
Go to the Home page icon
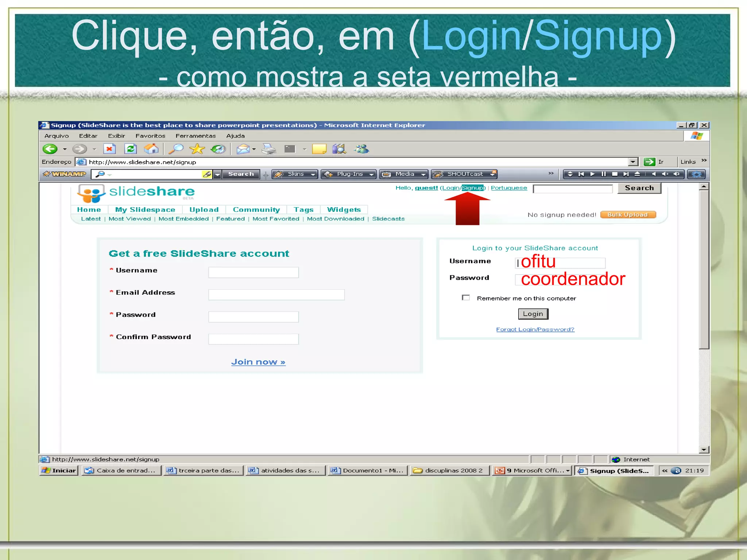(x=151, y=149)
